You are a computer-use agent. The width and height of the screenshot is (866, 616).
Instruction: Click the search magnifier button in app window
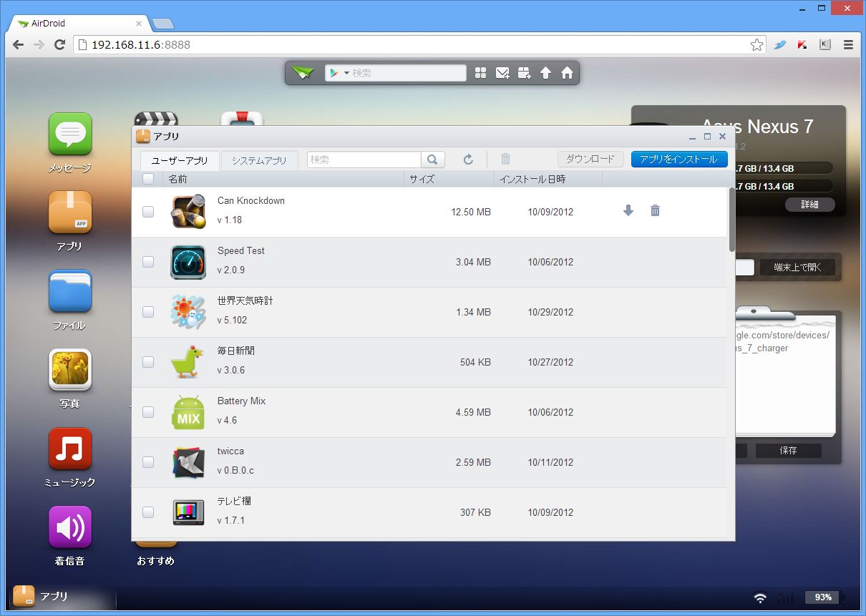(433, 160)
